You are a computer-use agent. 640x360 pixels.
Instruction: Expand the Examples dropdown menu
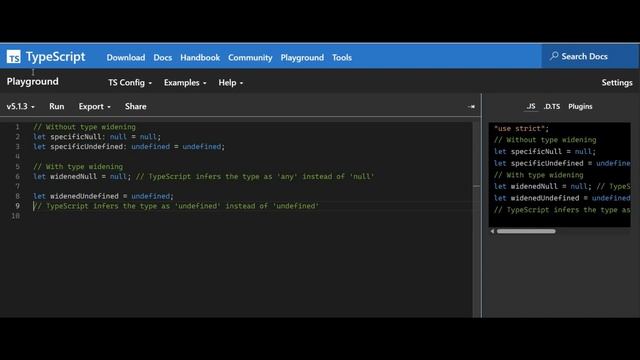point(185,82)
